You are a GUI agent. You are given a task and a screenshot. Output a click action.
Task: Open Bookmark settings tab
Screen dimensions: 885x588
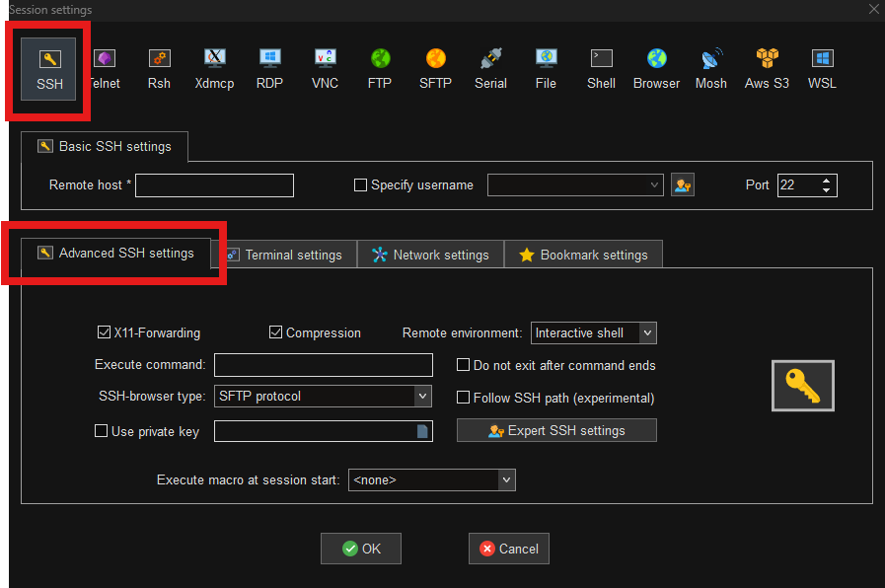pos(584,256)
